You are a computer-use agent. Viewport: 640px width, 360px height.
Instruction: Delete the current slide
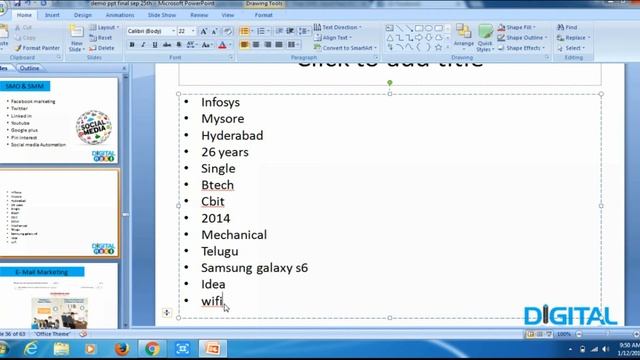[102, 48]
